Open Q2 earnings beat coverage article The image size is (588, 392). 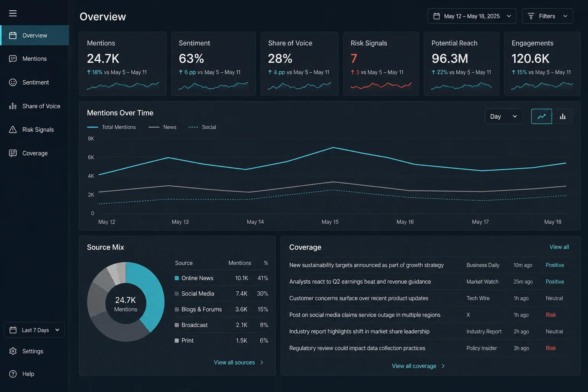click(360, 282)
